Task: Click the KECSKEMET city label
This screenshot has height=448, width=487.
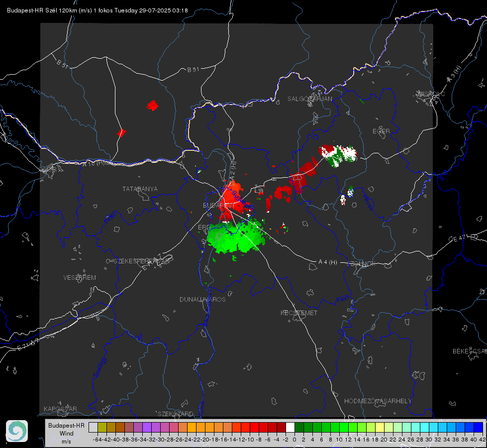Action: (299, 313)
